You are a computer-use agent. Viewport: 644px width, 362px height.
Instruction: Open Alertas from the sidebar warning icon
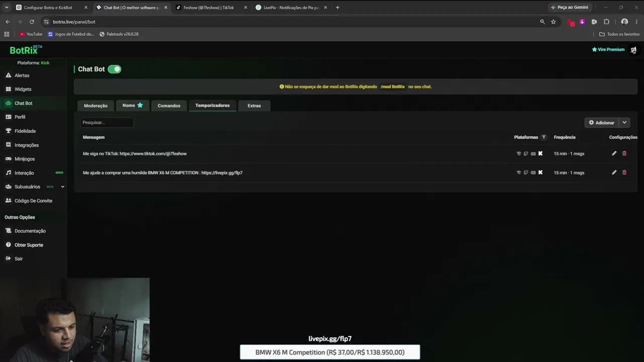[x=8, y=75]
